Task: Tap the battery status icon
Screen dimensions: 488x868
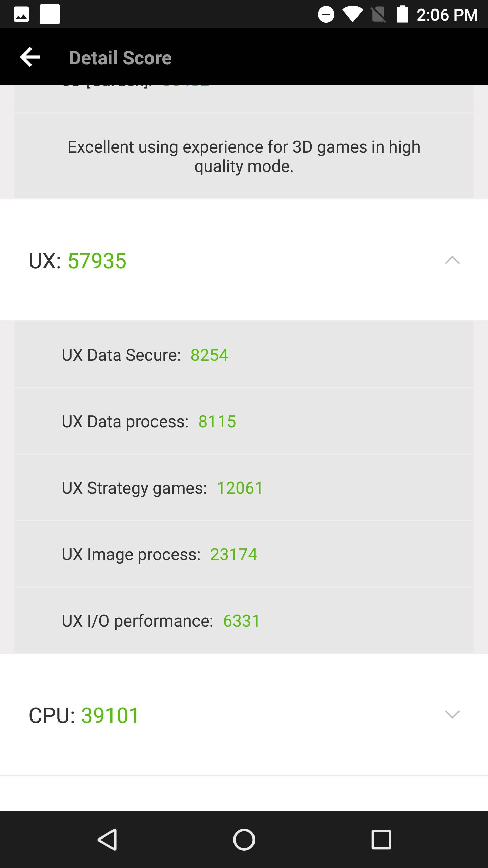Action: click(x=402, y=15)
